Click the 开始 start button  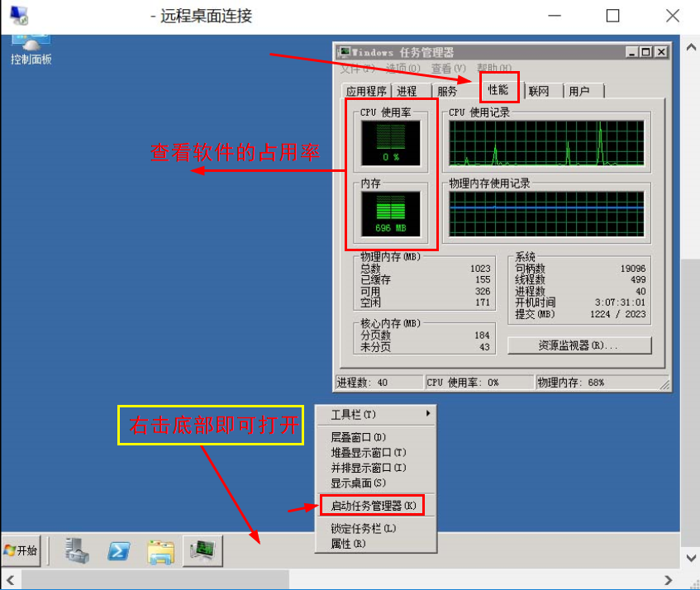[x=21, y=551]
